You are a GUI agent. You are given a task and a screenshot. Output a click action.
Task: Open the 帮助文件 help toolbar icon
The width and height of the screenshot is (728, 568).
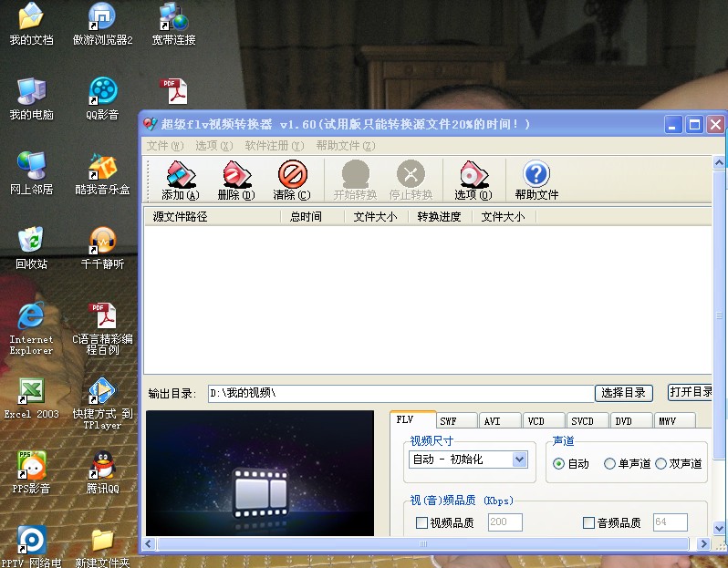click(536, 180)
